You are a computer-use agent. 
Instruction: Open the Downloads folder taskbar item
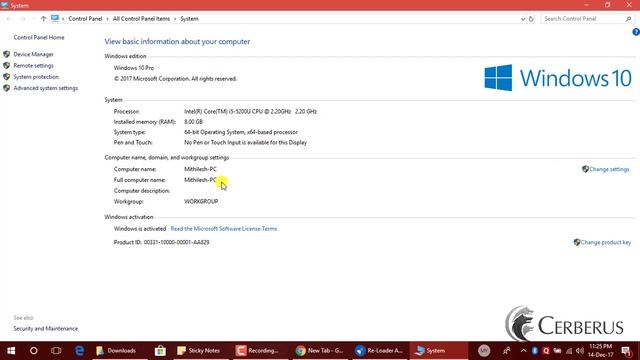coord(120,351)
